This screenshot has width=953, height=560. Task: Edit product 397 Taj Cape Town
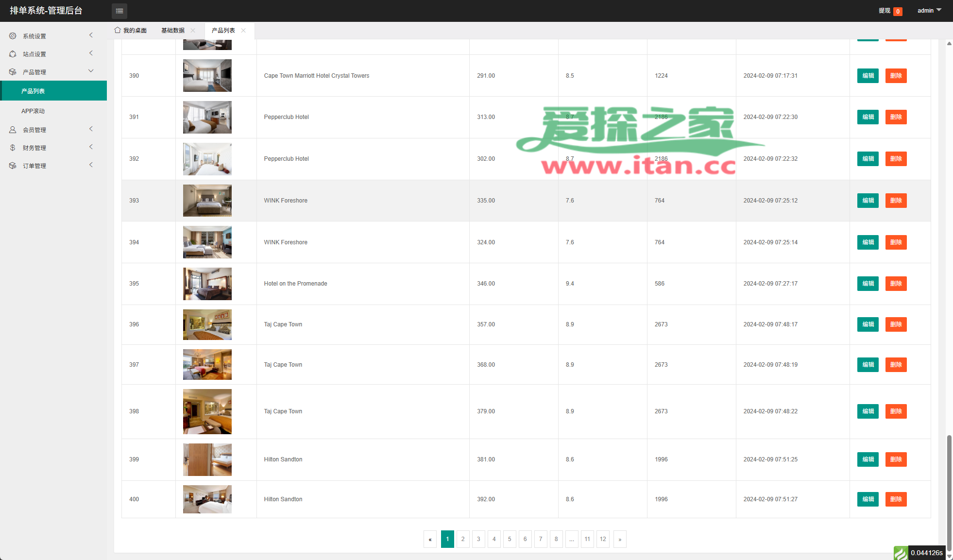click(868, 365)
